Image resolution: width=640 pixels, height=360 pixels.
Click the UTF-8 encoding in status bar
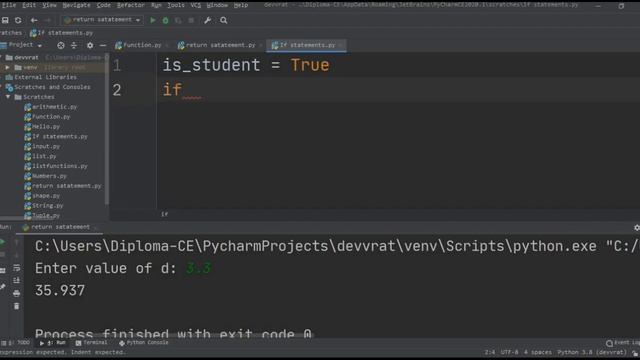(x=509, y=352)
